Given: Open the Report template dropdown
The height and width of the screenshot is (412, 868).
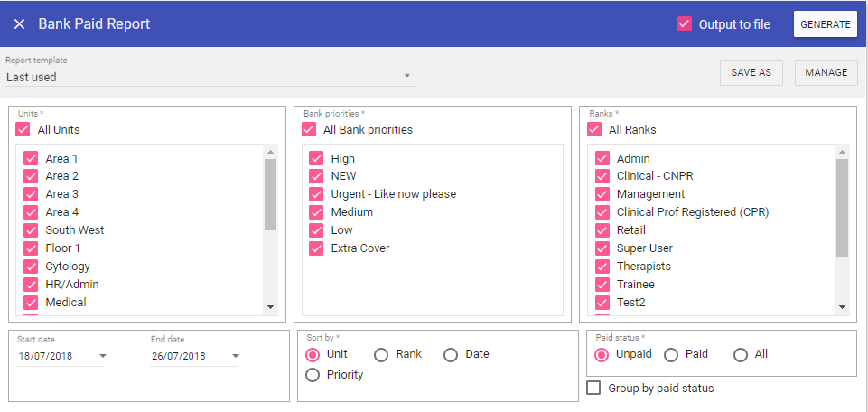Looking at the screenshot, I should [x=406, y=76].
